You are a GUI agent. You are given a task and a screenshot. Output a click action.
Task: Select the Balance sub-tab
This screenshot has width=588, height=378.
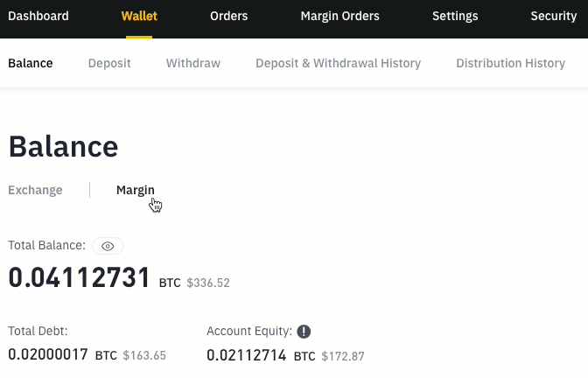click(x=31, y=63)
